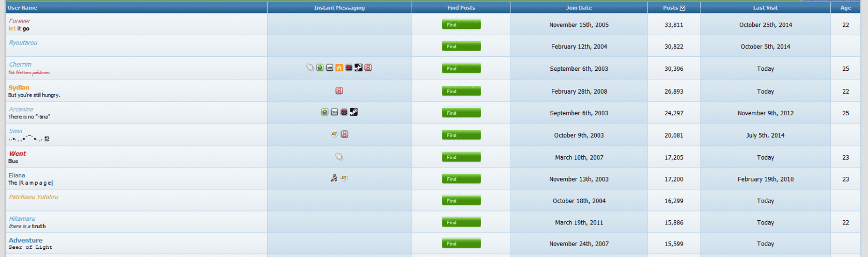This screenshot has height=257, width=868.
Task: Open Forever's user profile
Action: pos(20,21)
